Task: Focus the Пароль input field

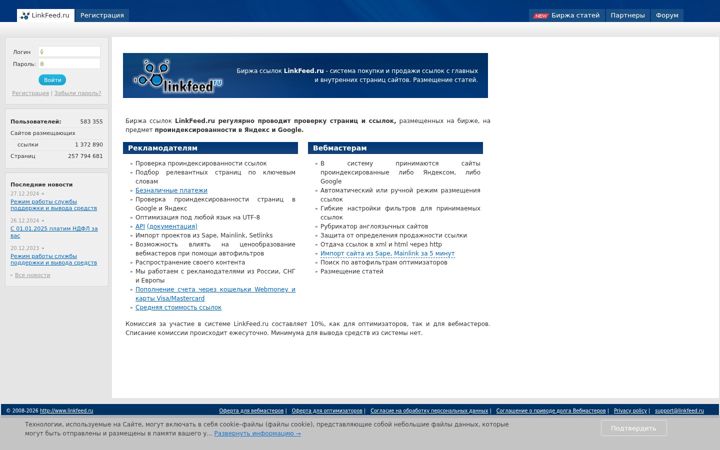Action: [69, 64]
